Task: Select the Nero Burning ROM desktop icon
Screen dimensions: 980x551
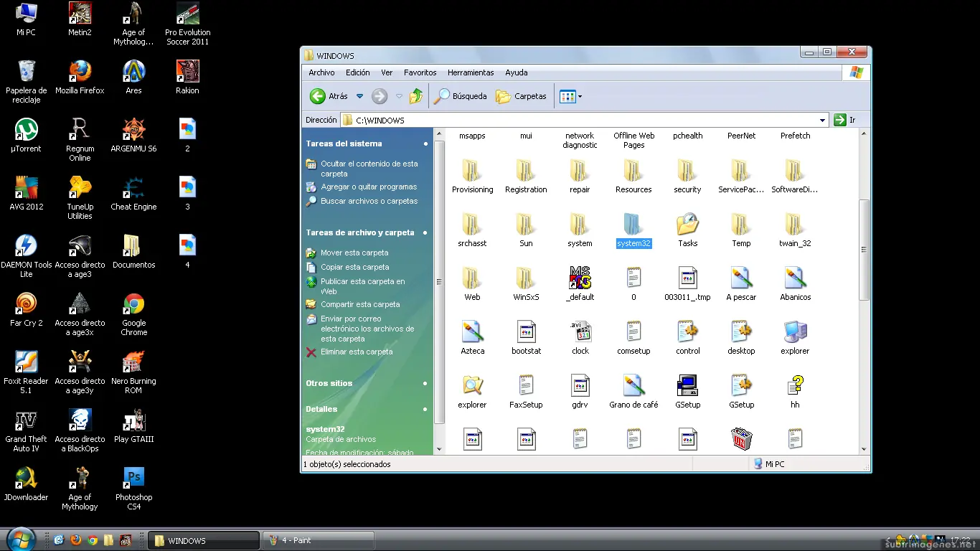Action: pos(133,372)
